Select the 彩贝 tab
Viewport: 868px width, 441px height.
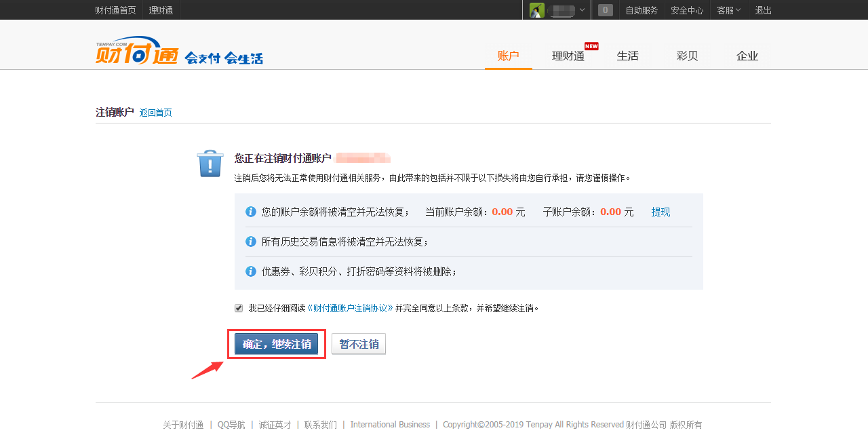click(x=688, y=56)
